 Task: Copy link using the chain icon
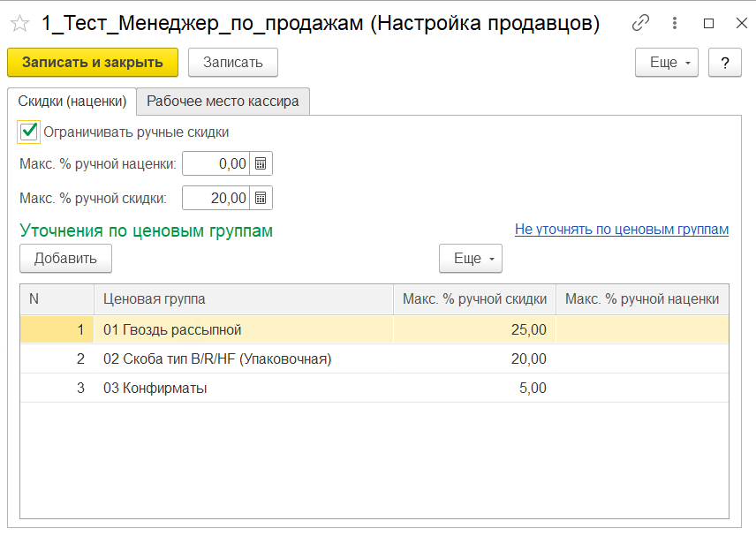click(641, 24)
